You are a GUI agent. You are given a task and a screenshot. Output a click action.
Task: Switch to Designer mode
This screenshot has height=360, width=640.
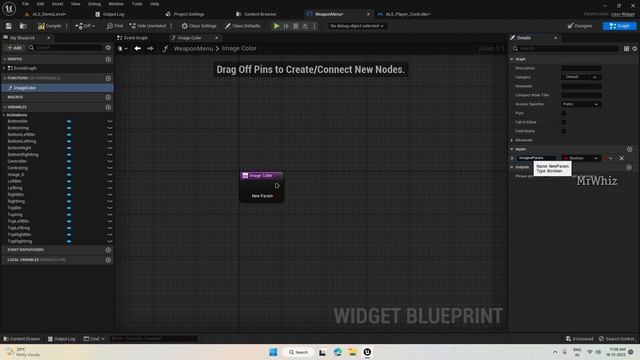click(580, 26)
